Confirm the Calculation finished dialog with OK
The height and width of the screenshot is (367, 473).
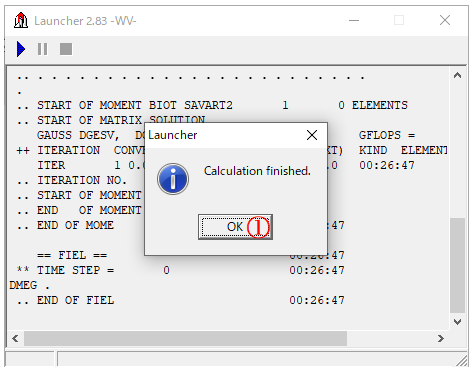(235, 227)
